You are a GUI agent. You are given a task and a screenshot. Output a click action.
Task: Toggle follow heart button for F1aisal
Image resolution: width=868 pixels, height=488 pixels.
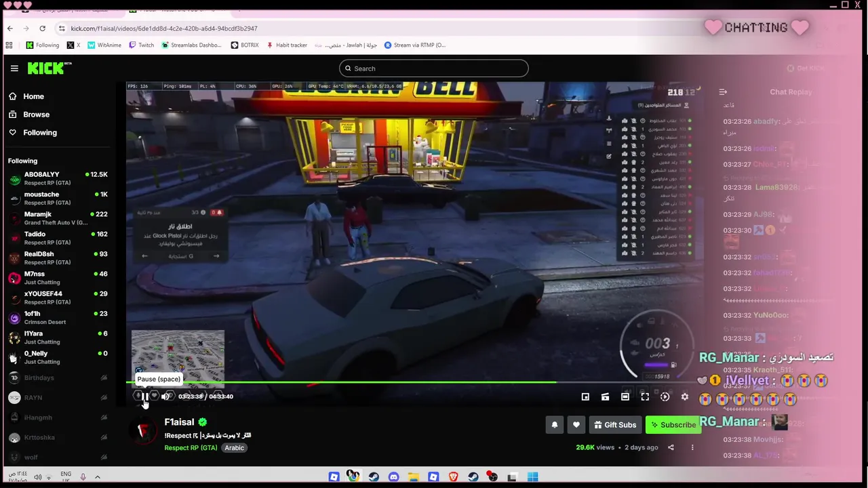tap(576, 425)
